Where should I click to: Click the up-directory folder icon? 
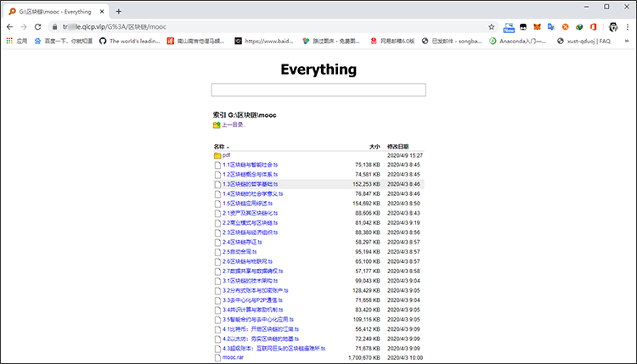(217, 125)
